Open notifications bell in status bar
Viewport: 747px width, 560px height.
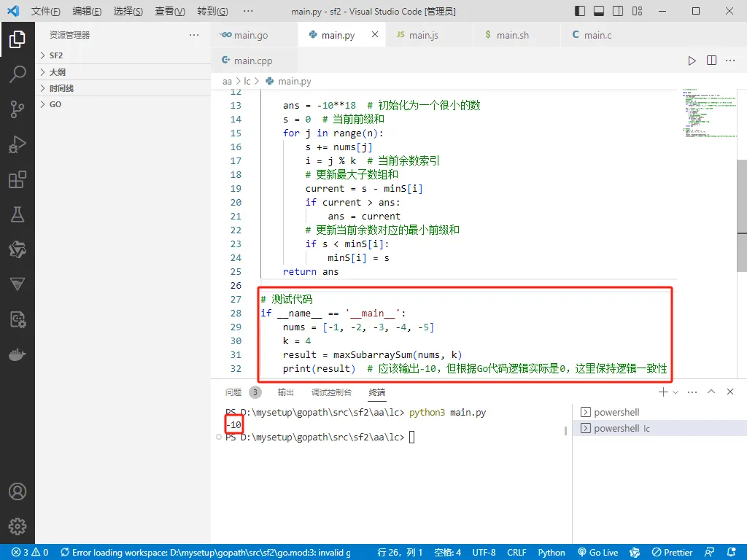click(732, 553)
